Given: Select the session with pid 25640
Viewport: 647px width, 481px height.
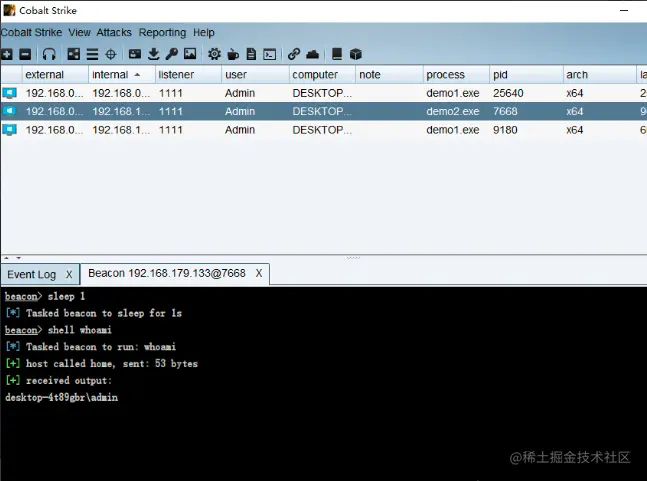Looking at the screenshot, I should click(x=324, y=93).
